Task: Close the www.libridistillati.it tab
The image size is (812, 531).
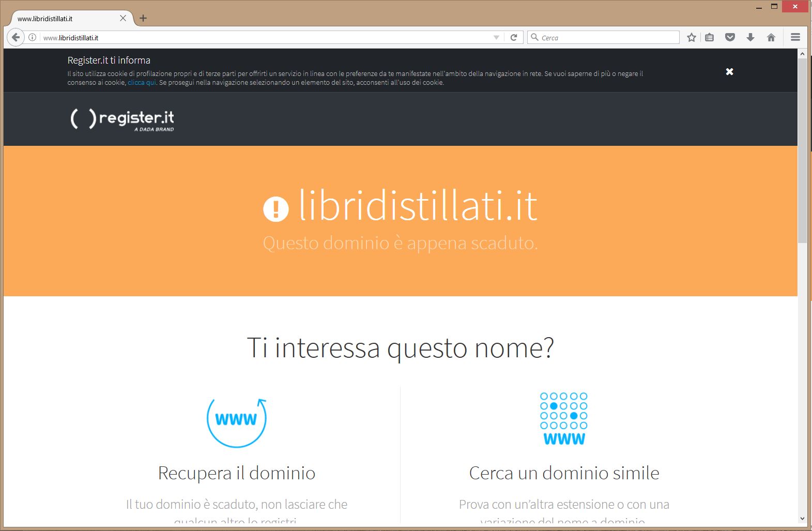Action: [x=123, y=18]
